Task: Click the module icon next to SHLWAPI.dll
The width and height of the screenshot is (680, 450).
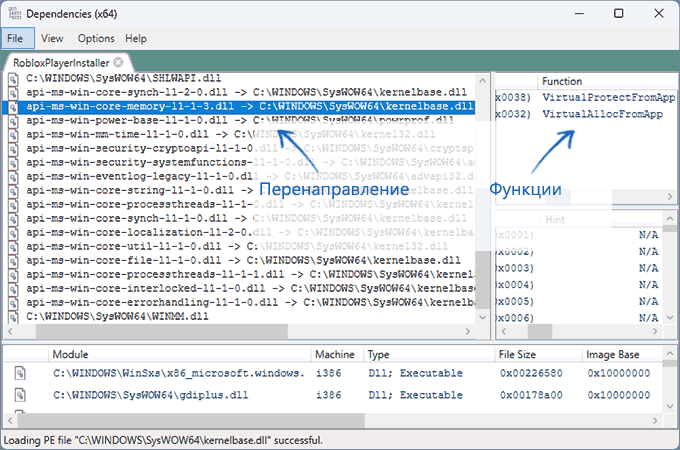Action: (13, 79)
